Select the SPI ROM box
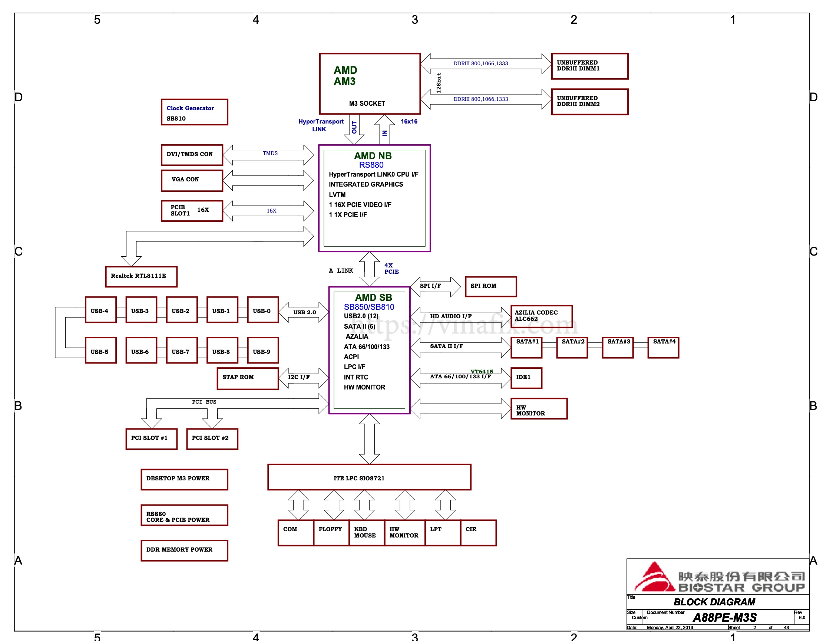 (491, 286)
